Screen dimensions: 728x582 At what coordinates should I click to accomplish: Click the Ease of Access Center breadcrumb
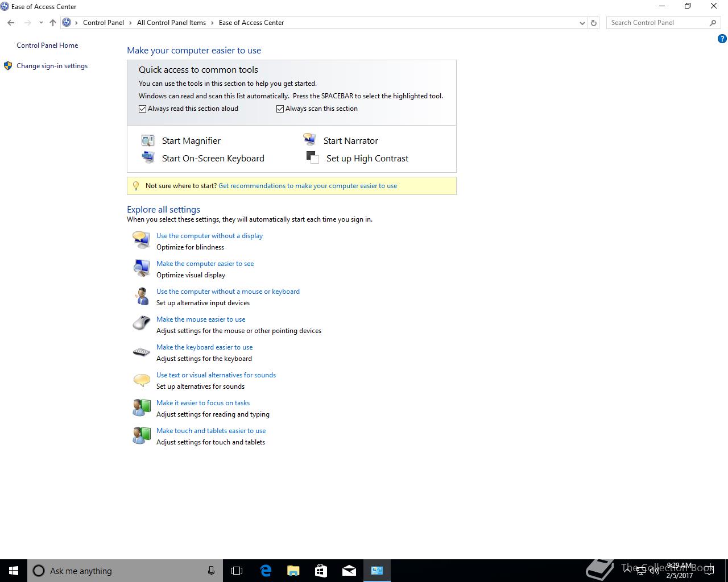tap(251, 23)
